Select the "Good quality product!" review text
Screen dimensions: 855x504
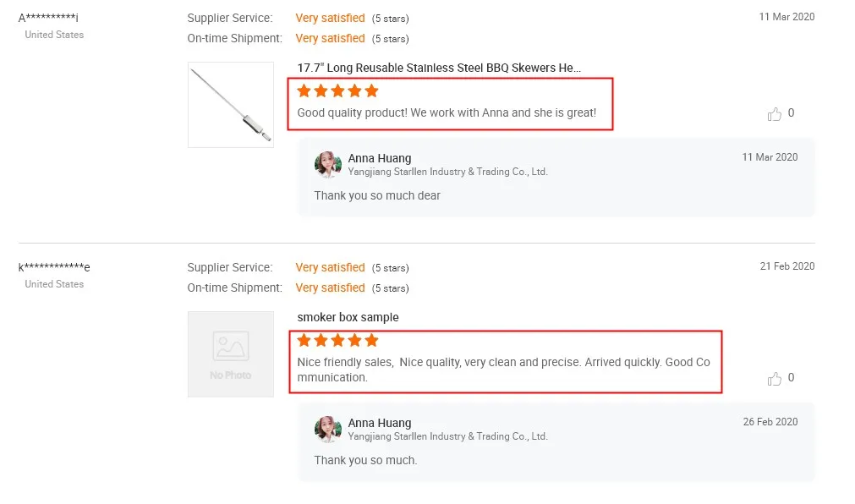tap(447, 112)
